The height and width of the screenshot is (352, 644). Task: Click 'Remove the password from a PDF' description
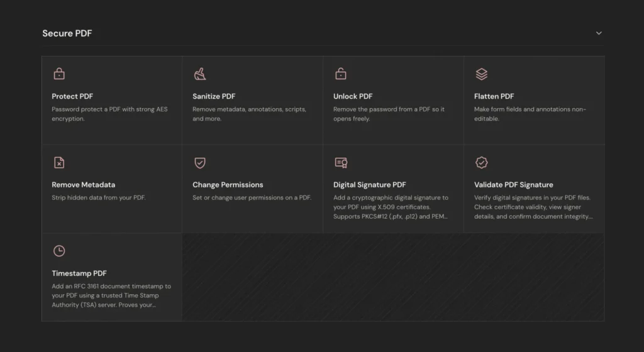coord(389,114)
